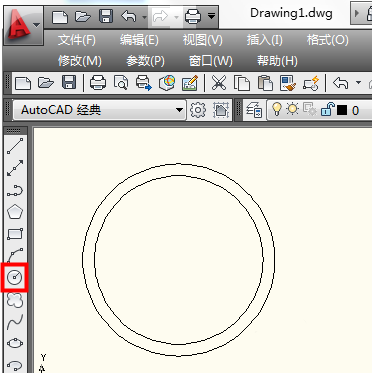Screen dimensions: 372x373
Task: Click Save in quick access toolbar
Action: tap(106, 16)
